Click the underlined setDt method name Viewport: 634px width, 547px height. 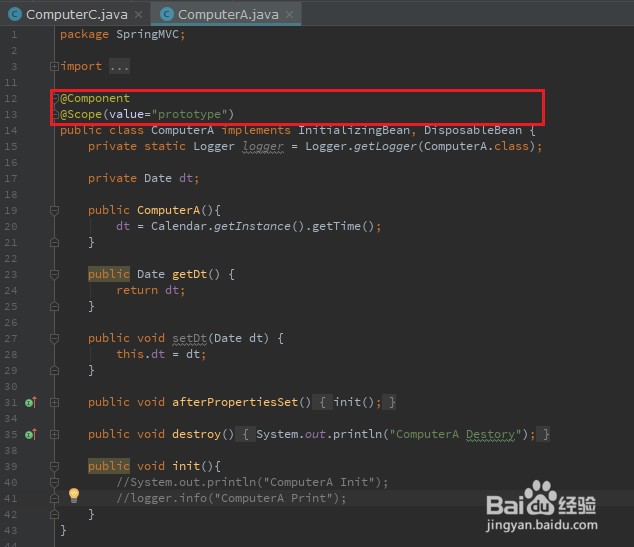coord(189,338)
